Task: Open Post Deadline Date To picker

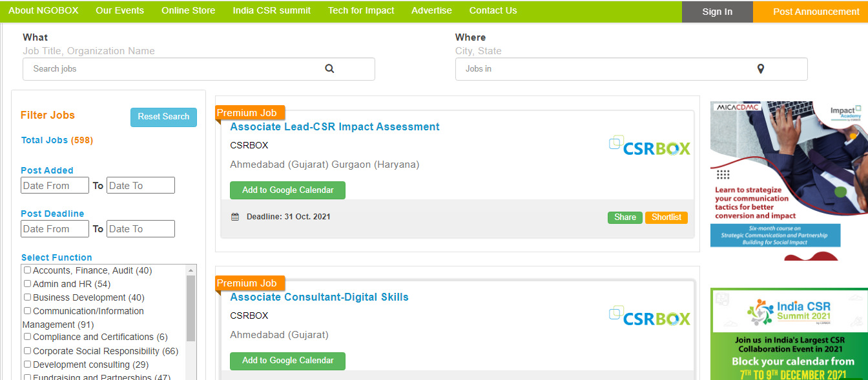Action: 140,229
